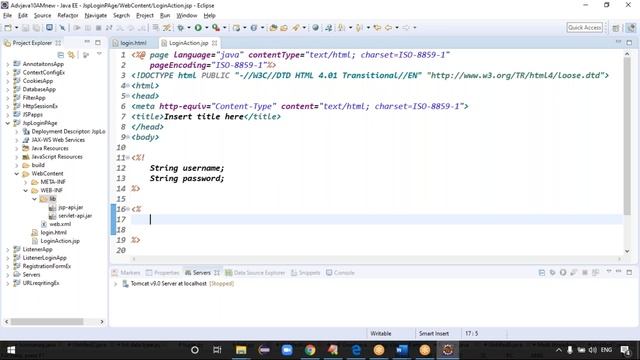Viewport: 640px width, 360px height.
Task: Switch to the Data Source Explorer tab
Action: pos(255,273)
